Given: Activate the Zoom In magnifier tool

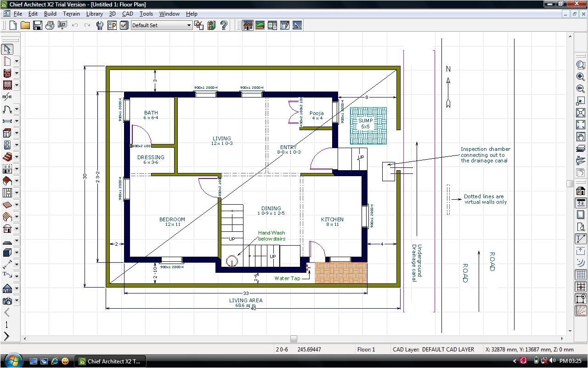Looking at the screenshot, I should (580, 77).
